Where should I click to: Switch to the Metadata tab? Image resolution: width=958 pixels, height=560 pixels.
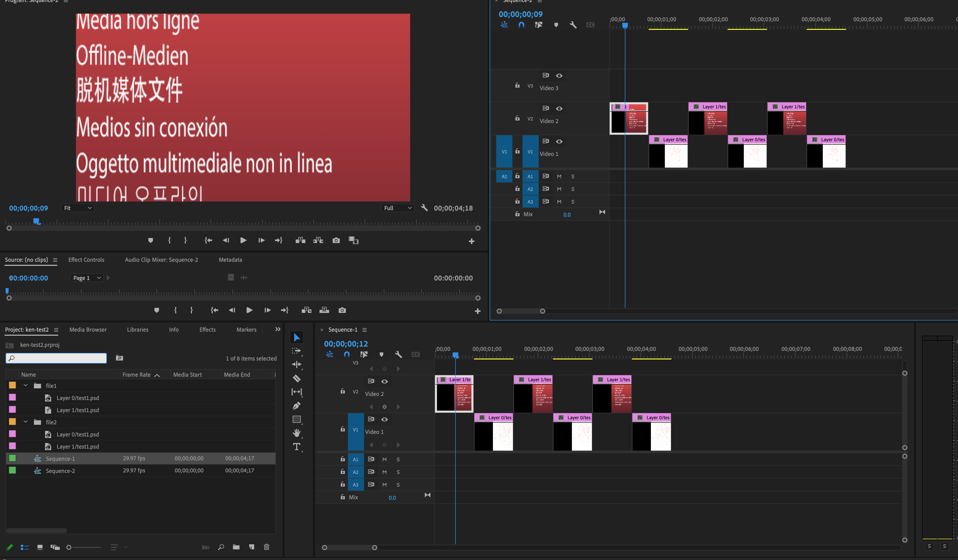pyautogui.click(x=230, y=260)
